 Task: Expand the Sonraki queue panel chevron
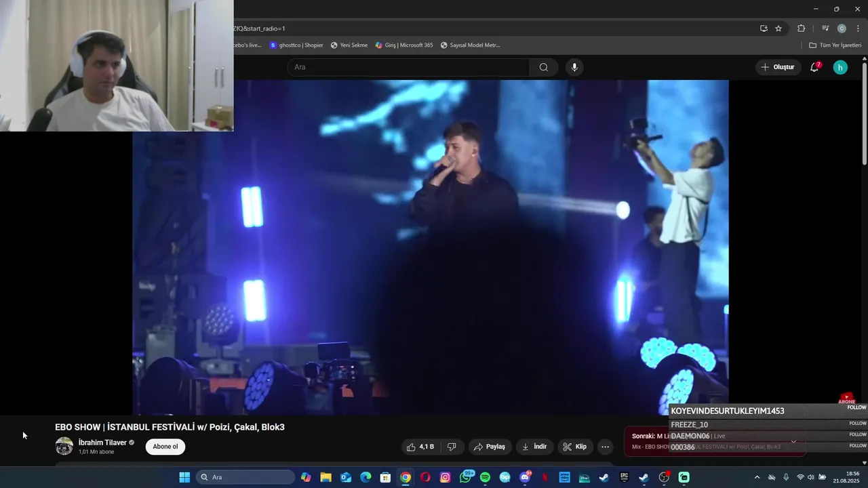[x=793, y=441]
